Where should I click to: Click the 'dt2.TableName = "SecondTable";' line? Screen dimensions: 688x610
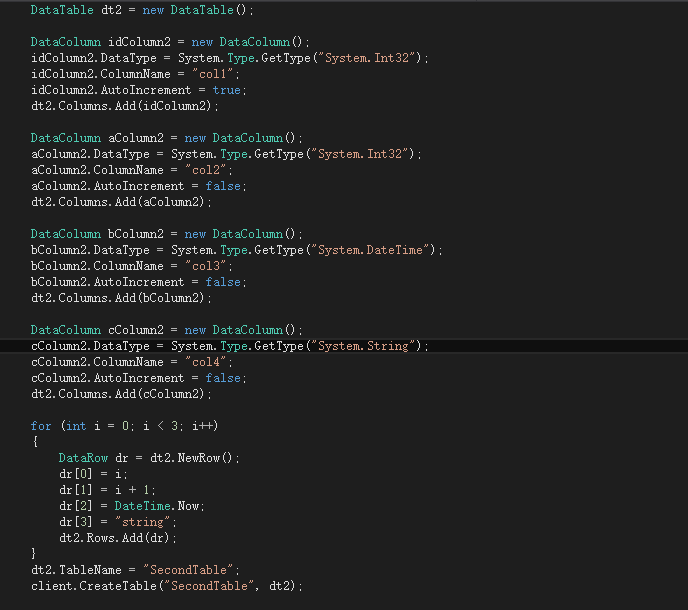pos(135,571)
